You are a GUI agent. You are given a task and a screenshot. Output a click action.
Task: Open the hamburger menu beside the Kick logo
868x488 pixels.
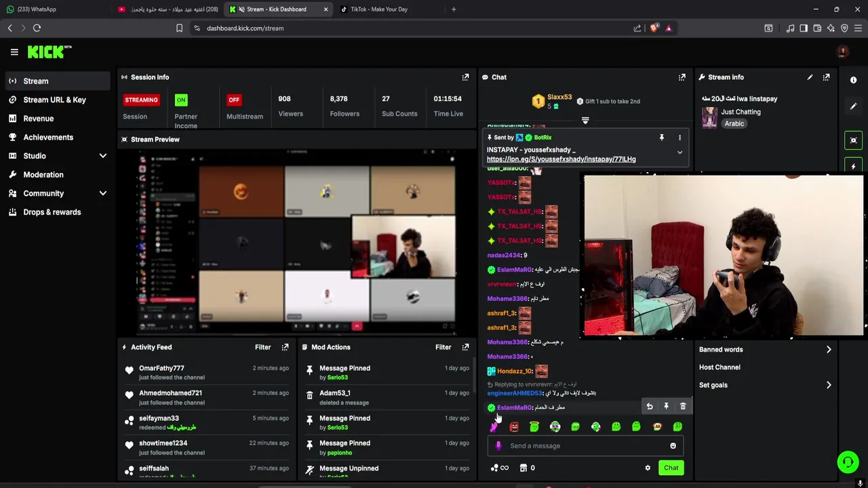point(14,52)
